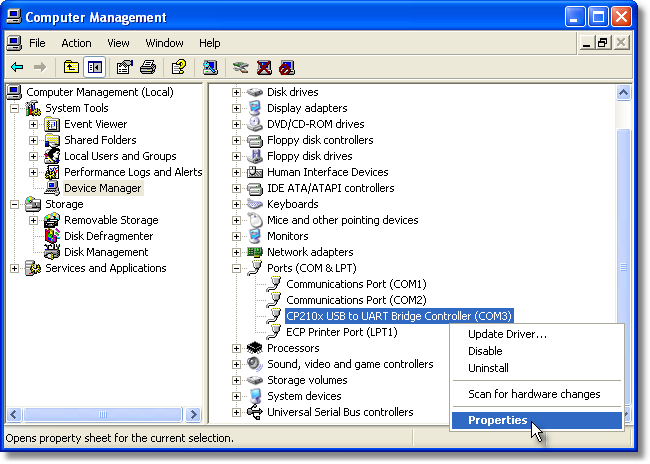Click the Print toolbar icon
This screenshot has height=464, width=650.
click(148, 67)
